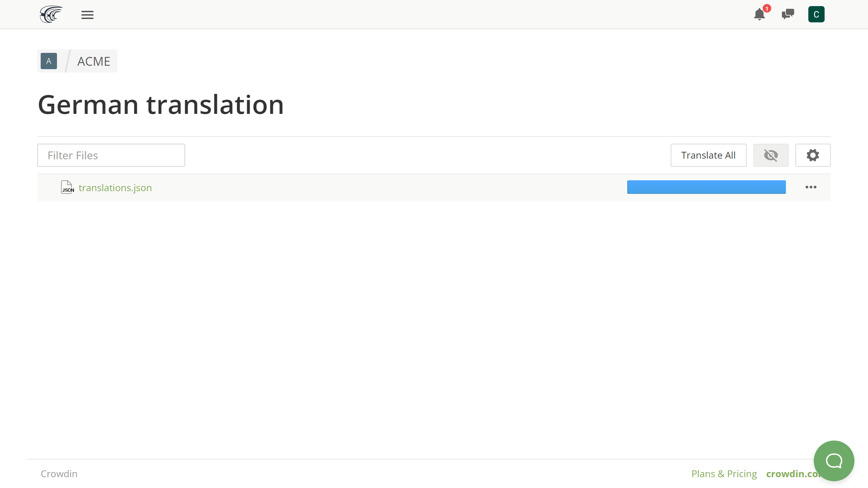Toggle hidden strings visibility eye icon
Viewport: 868px width, 488px height.
point(771,155)
